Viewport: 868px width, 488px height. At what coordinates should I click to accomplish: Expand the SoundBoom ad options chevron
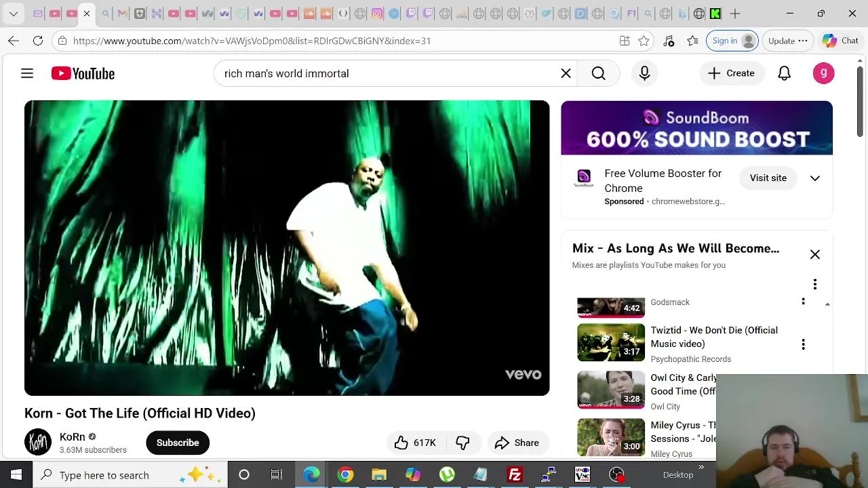click(x=815, y=178)
